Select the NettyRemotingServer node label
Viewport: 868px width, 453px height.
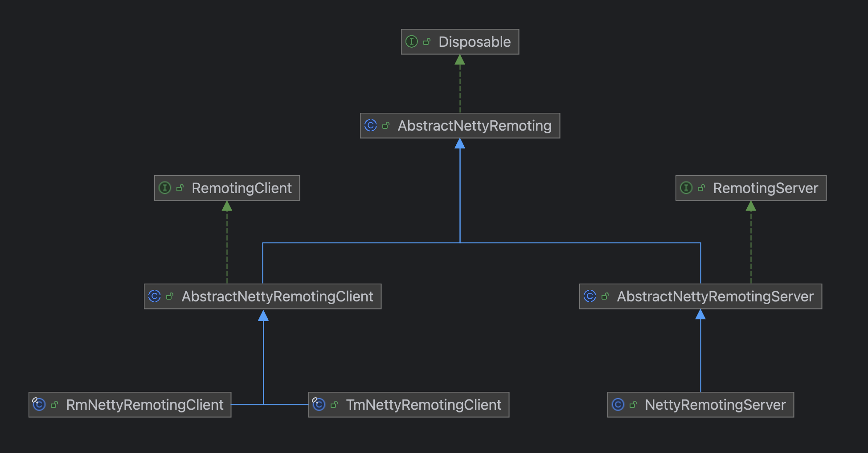click(x=715, y=405)
